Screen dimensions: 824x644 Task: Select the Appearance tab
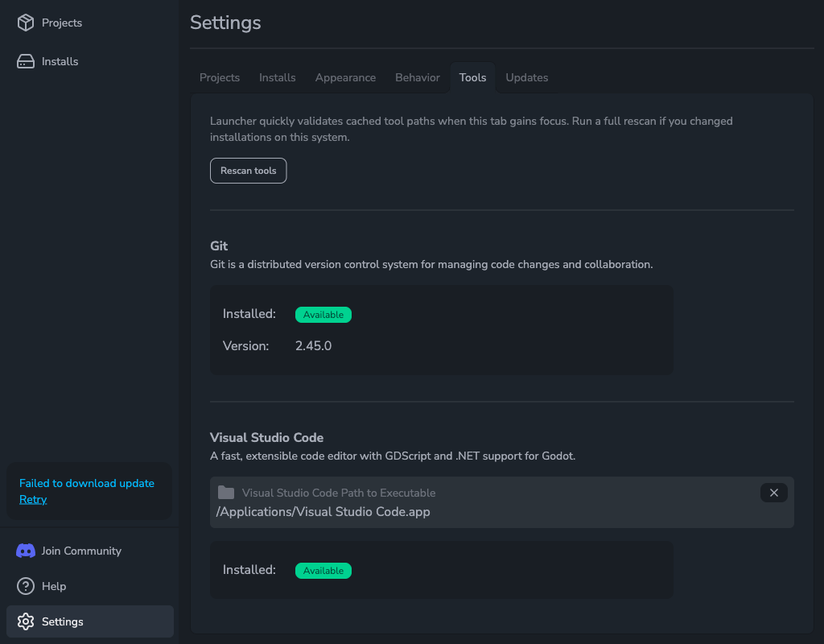click(345, 77)
